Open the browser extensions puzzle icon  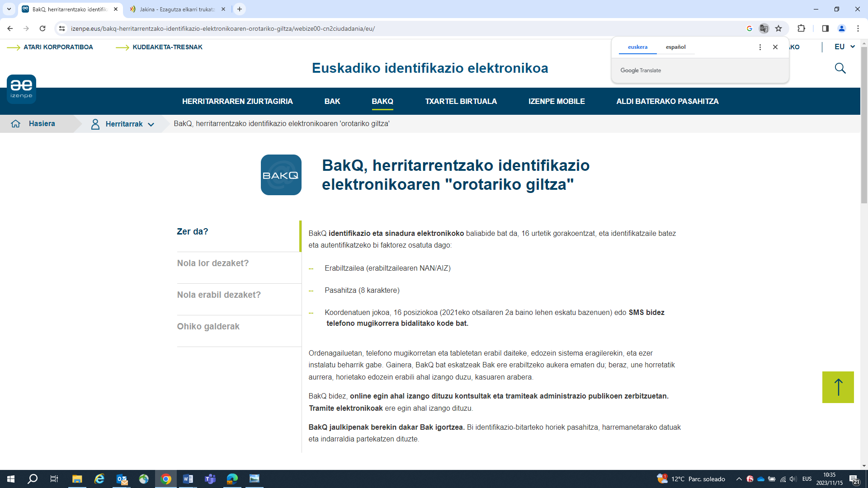[x=801, y=28]
